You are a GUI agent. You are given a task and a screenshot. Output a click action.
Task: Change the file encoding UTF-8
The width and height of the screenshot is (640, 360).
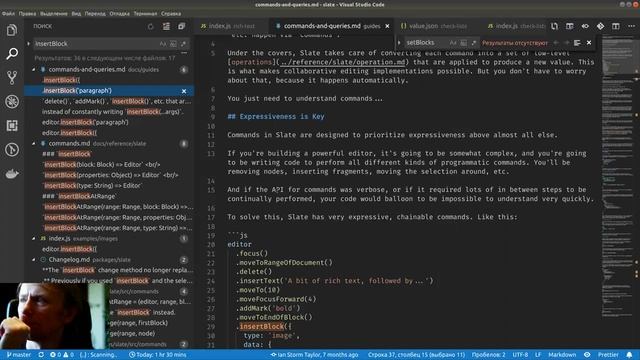point(520,355)
